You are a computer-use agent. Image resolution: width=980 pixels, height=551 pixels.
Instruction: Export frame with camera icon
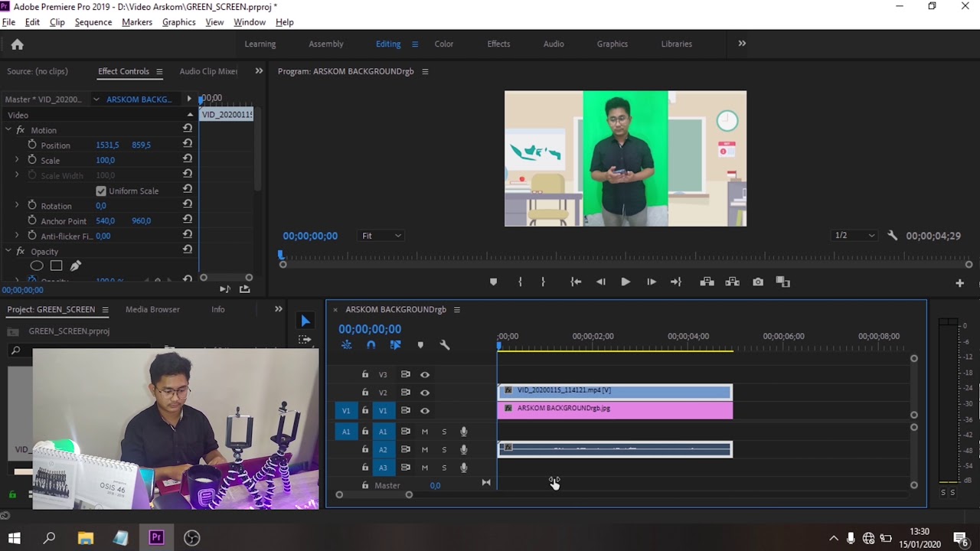(x=758, y=282)
